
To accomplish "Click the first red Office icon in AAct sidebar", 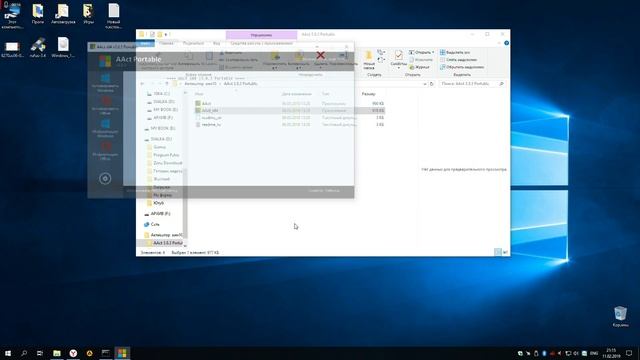I will coord(105,100).
